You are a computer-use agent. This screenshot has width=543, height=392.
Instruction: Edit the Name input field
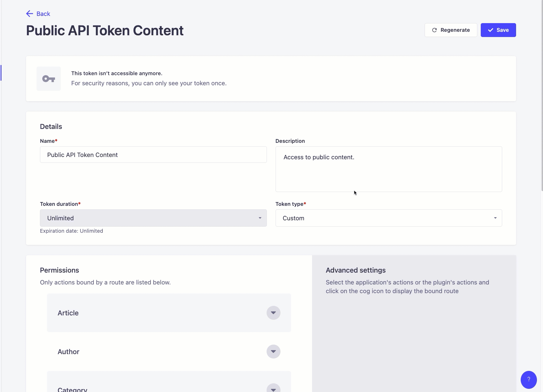pyautogui.click(x=153, y=155)
